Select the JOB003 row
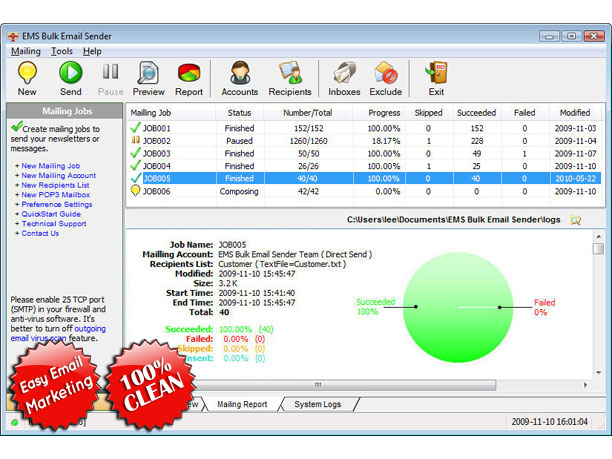 pos(365,153)
